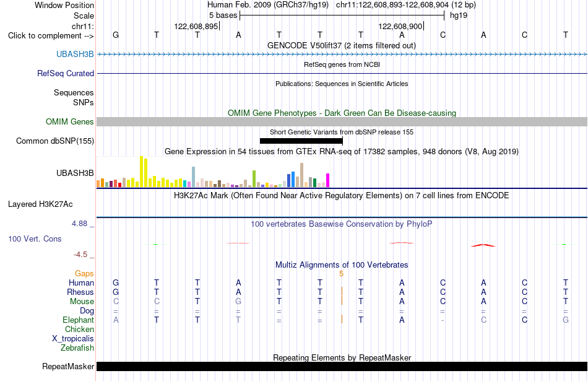Open the RefSeq Curated track label
Viewport: 588px width, 381px height.
[66, 73]
